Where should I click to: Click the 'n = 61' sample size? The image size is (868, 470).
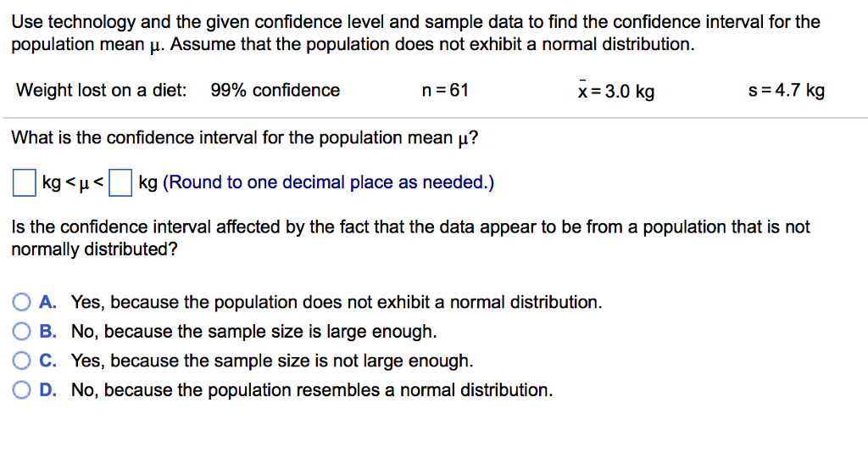pyautogui.click(x=445, y=91)
